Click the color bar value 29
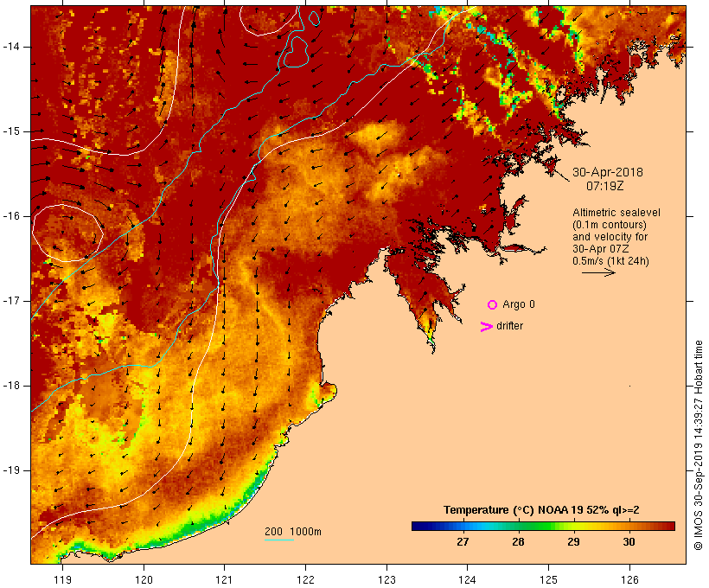 (573, 541)
